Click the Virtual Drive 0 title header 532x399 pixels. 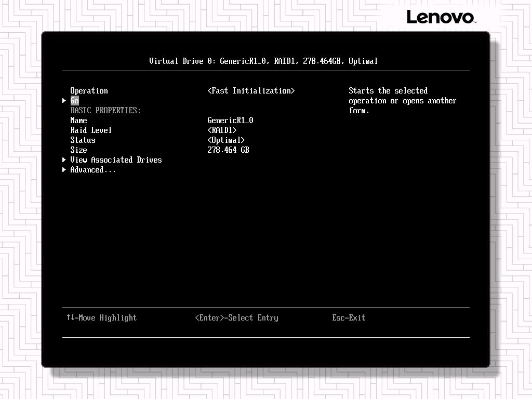click(x=263, y=61)
